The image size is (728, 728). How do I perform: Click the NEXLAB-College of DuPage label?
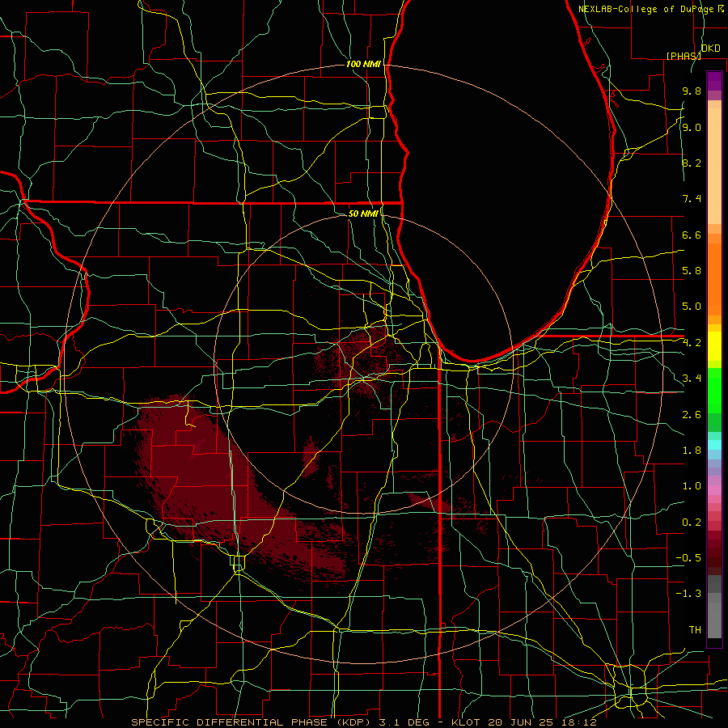(645, 9)
